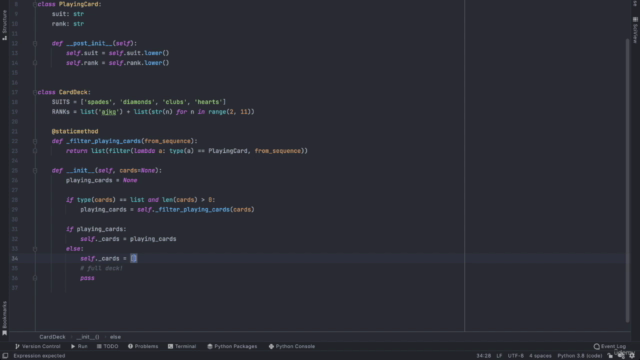The width and height of the screenshot is (640, 360).
Task: Open Python 3.8 interpreter selector
Action: pos(580,356)
